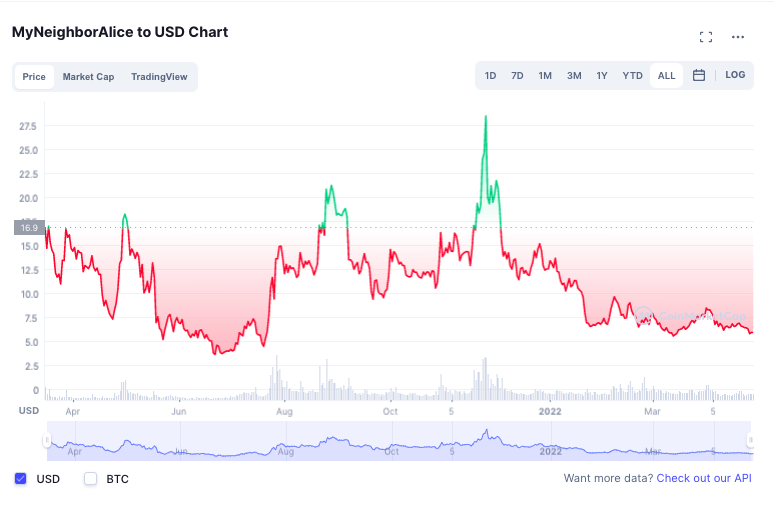Switch to the Price tab
774x506 pixels.
pyautogui.click(x=34, y=77)
